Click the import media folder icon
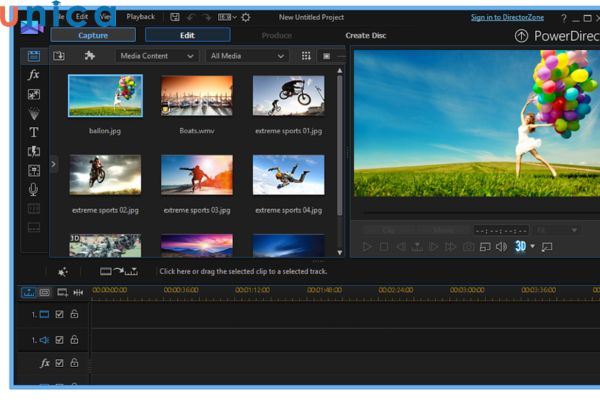 pos(59,56)
